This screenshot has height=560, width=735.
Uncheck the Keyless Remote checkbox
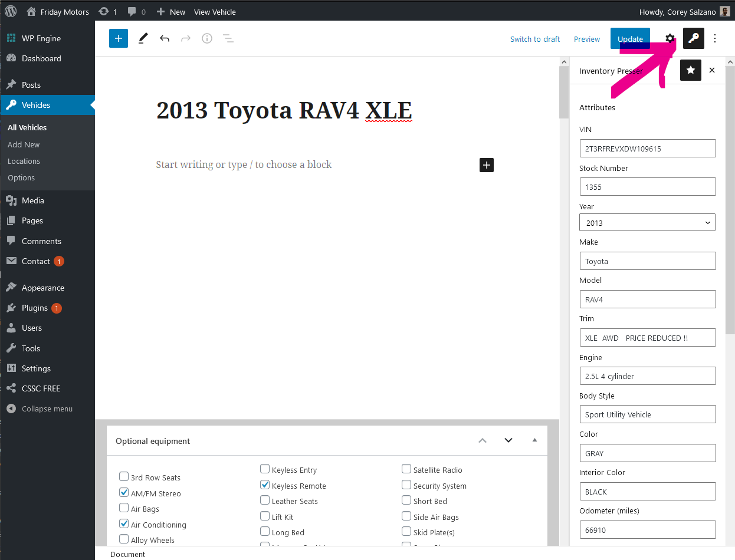coord(265,485)
